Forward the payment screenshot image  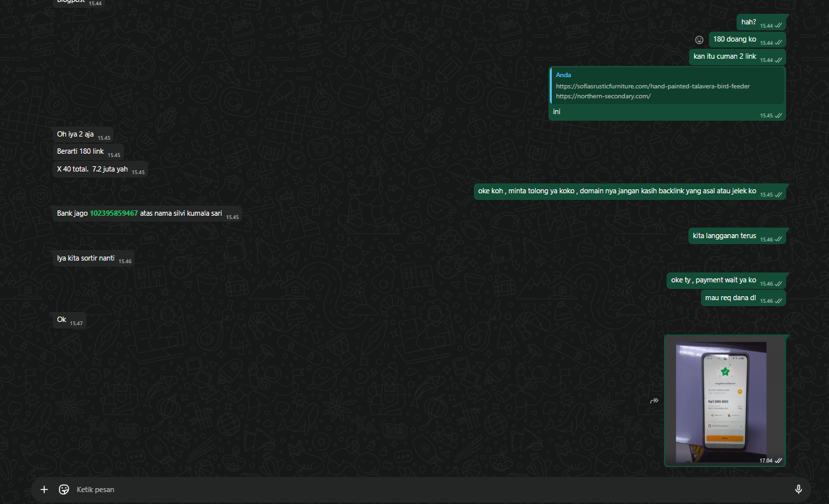pos(654,400)
